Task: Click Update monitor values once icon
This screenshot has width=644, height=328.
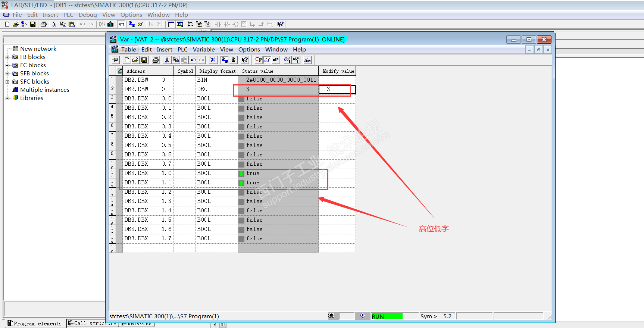Action: [x=287, y=60]
